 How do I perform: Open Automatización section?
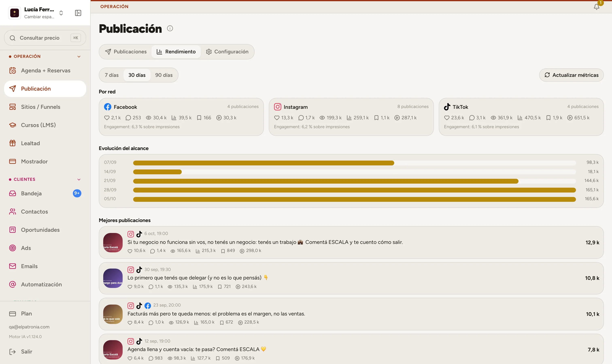point(45,285)
